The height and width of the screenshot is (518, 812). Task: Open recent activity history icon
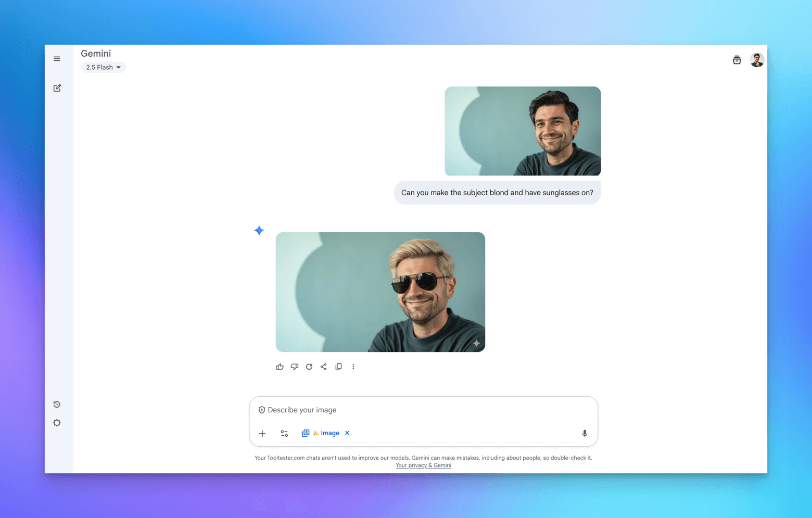[57, 405]
